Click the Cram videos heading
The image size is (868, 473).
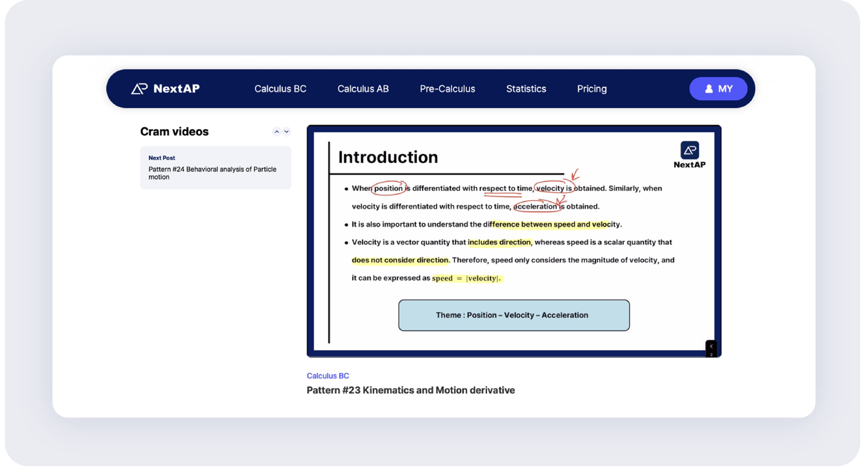coord(174,132)
